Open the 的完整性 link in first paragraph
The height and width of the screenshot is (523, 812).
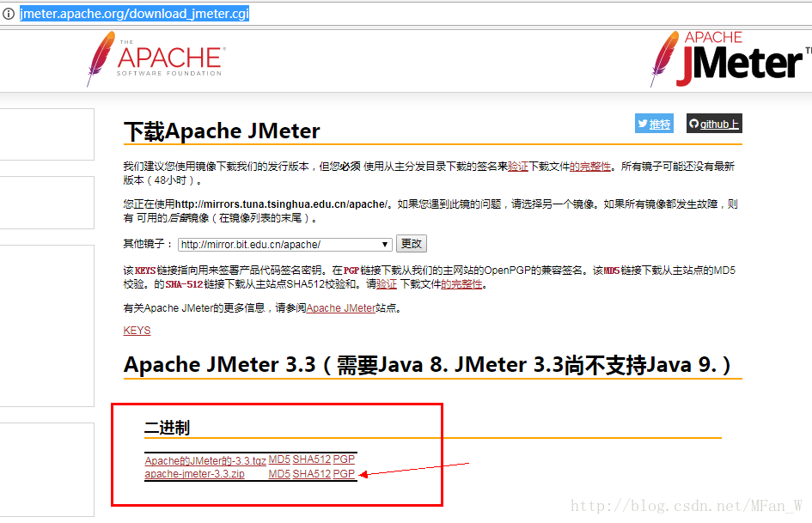pos(590,167)
